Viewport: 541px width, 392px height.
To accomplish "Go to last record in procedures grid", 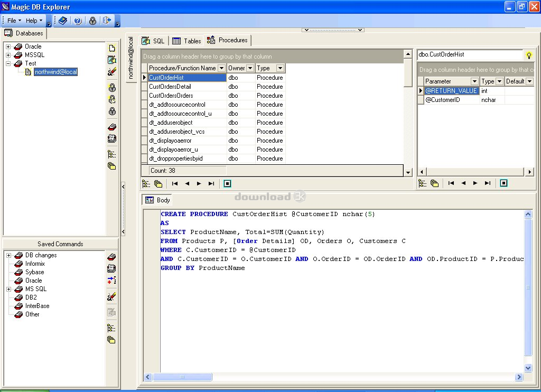I will click(211, 183).
